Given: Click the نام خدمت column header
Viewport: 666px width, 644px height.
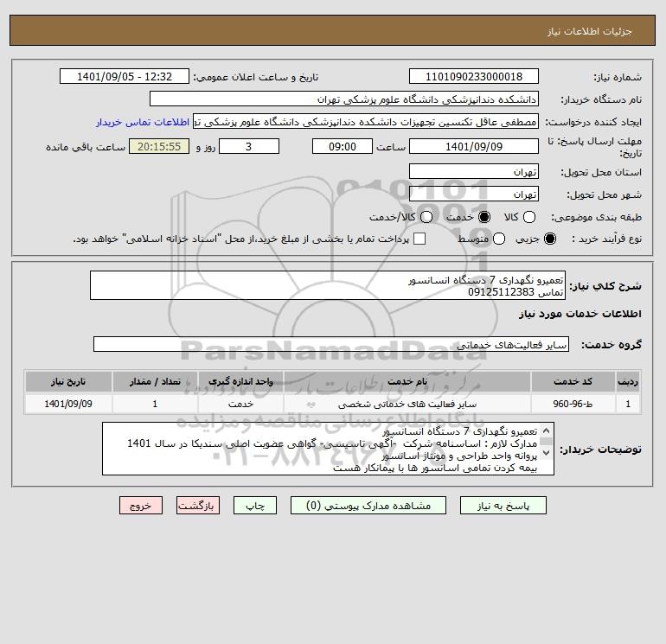Looking at the screenshot, I should [x=407, y=381].
